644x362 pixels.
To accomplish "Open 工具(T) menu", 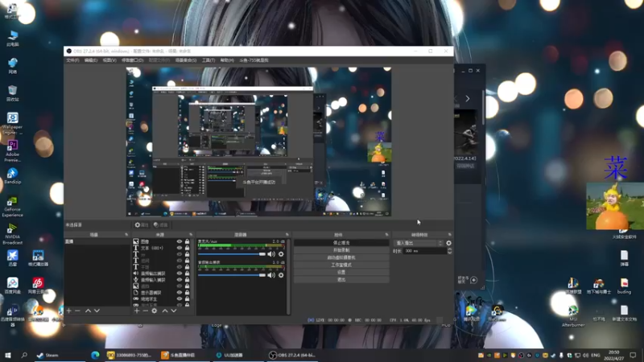I will coord(208,60).
